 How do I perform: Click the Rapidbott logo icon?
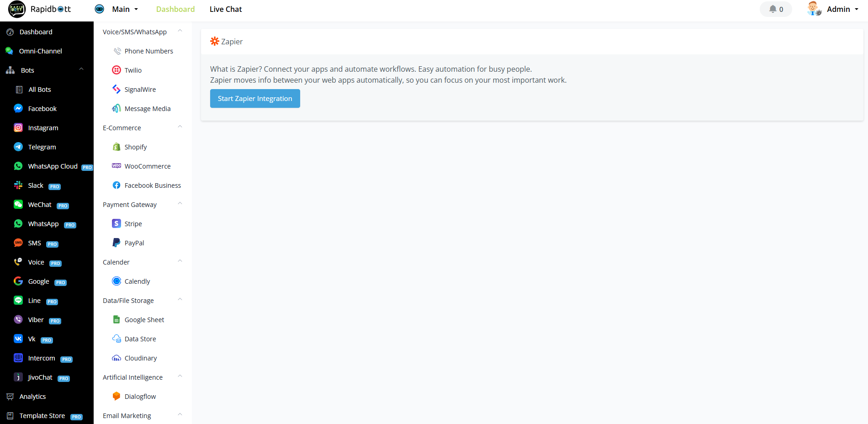pyautogui.click(x=17, y=9)
